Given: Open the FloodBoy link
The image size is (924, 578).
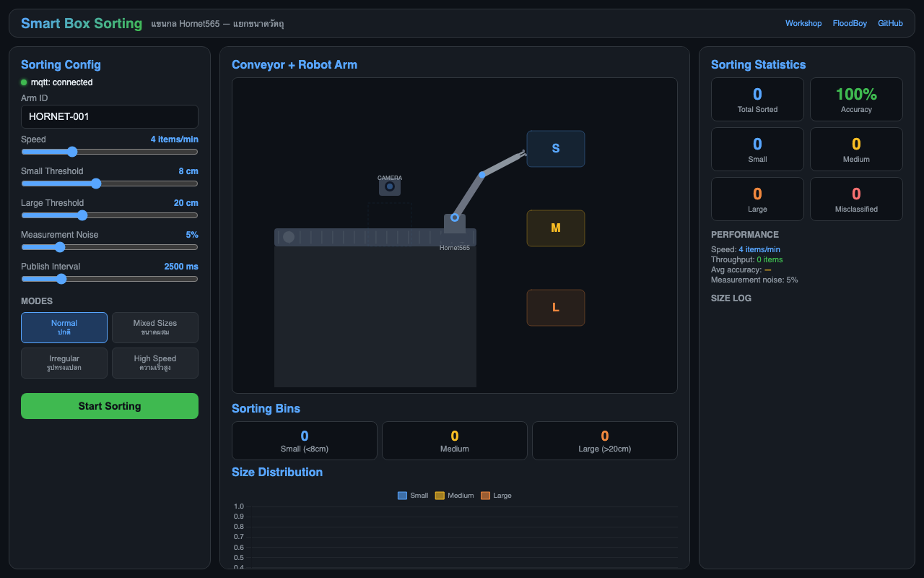Looking at the screenshot, I should [x=850, y=23].
